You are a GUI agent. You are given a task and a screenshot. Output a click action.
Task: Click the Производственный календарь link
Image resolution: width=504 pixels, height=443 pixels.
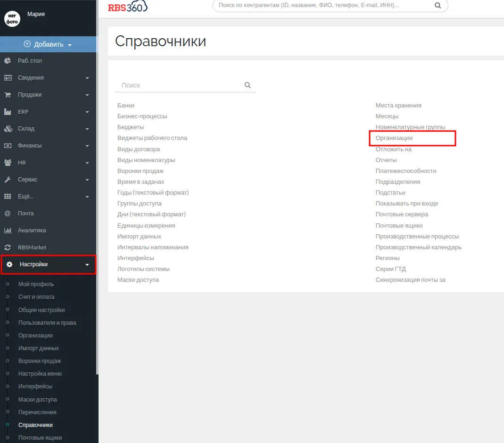418,247
